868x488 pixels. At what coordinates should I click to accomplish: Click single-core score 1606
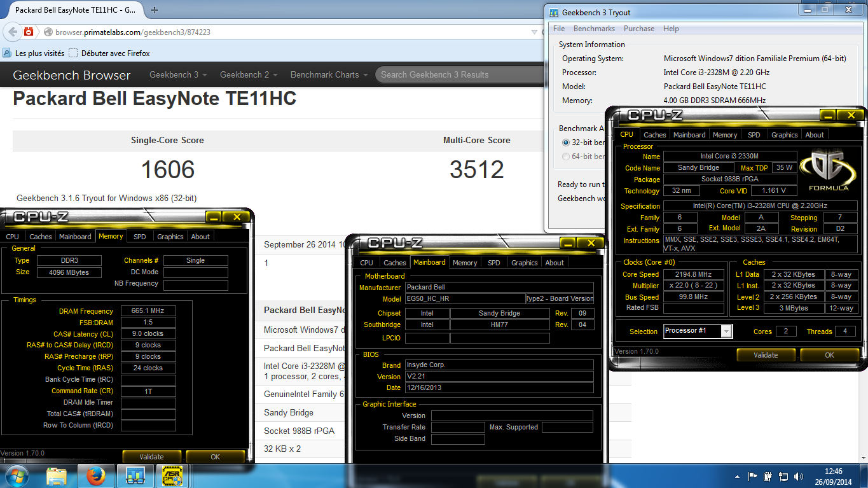point(168,170)
